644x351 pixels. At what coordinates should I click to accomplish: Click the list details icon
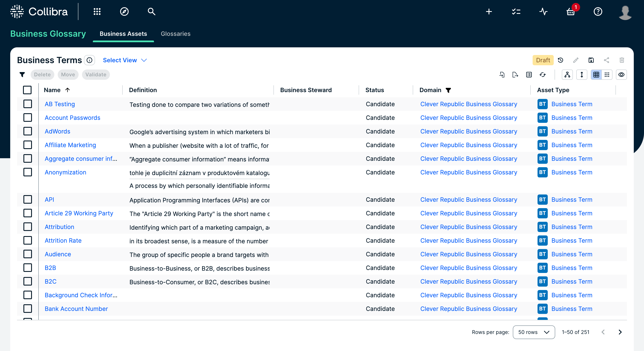[x=529, y=75]
